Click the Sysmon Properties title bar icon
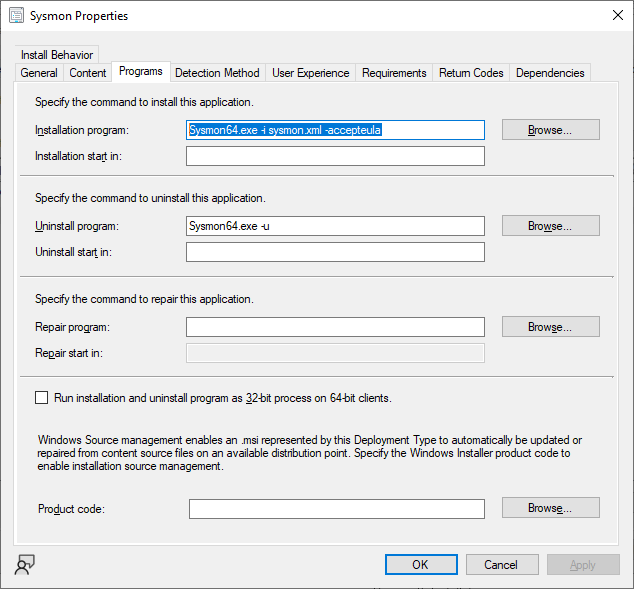634x589 pixels. coord(17,16)
